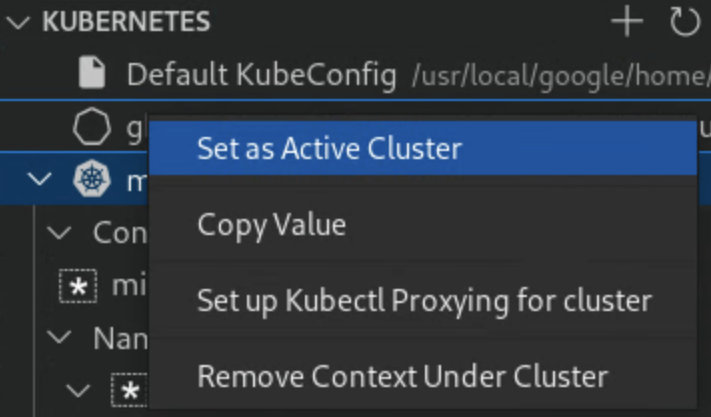Choose Set up Kubectl Proxying for cluster

[424, 300]
